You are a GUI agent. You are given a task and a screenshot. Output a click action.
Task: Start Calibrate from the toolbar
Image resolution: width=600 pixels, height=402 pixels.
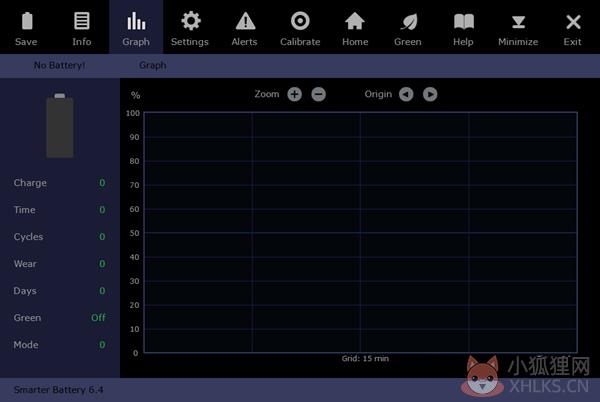tap(300, 28)
